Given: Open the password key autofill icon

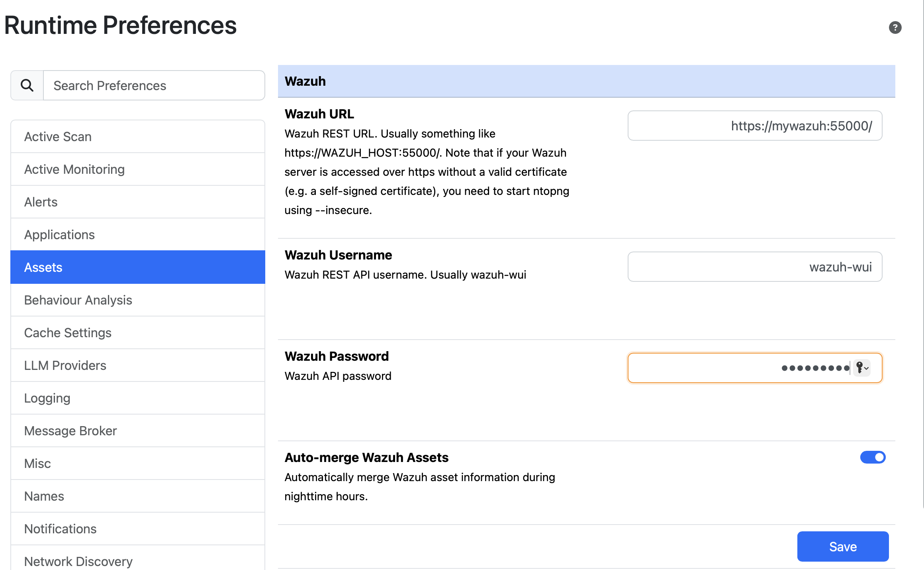Looking at the screenshot, I should [x=861, y=368].
